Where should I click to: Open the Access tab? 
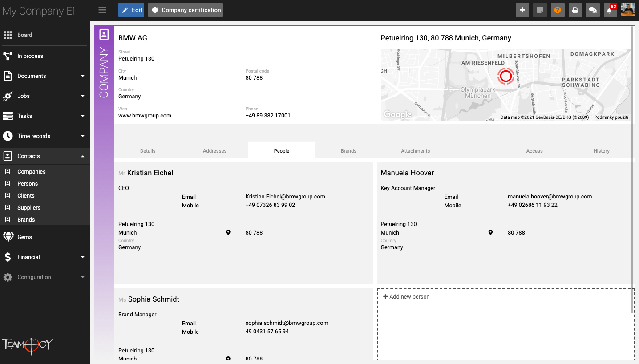tap(534, 151)
